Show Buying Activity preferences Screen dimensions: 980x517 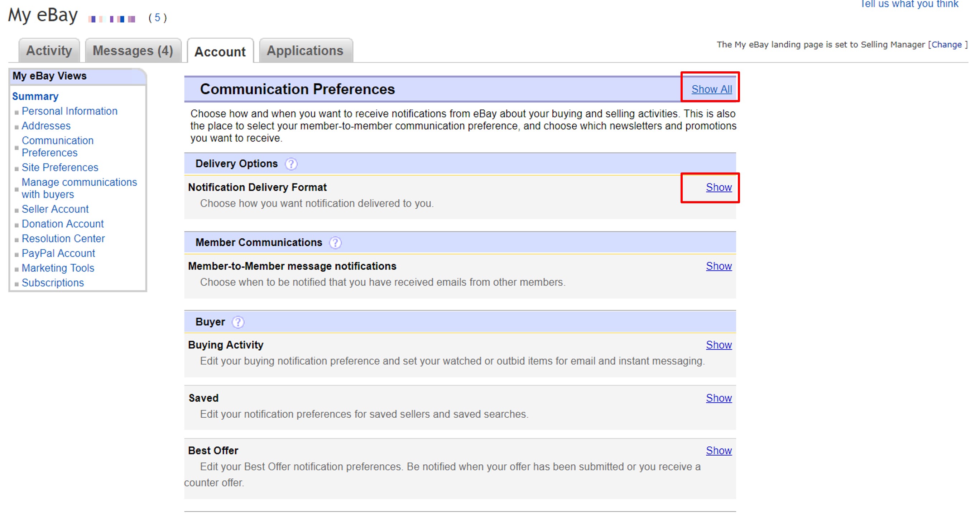[x=719, y=345]
